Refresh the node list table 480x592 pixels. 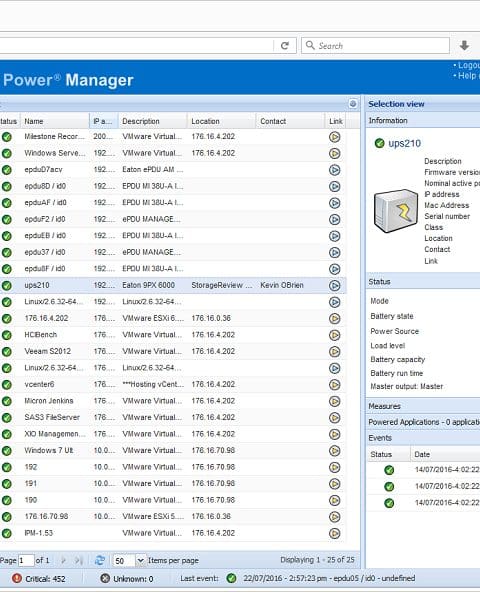coord(100,560)
